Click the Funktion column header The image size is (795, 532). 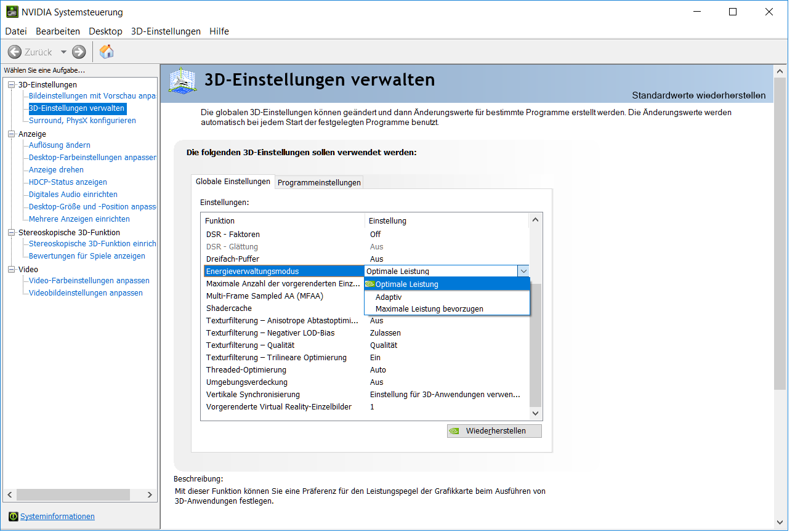[284, 220]
